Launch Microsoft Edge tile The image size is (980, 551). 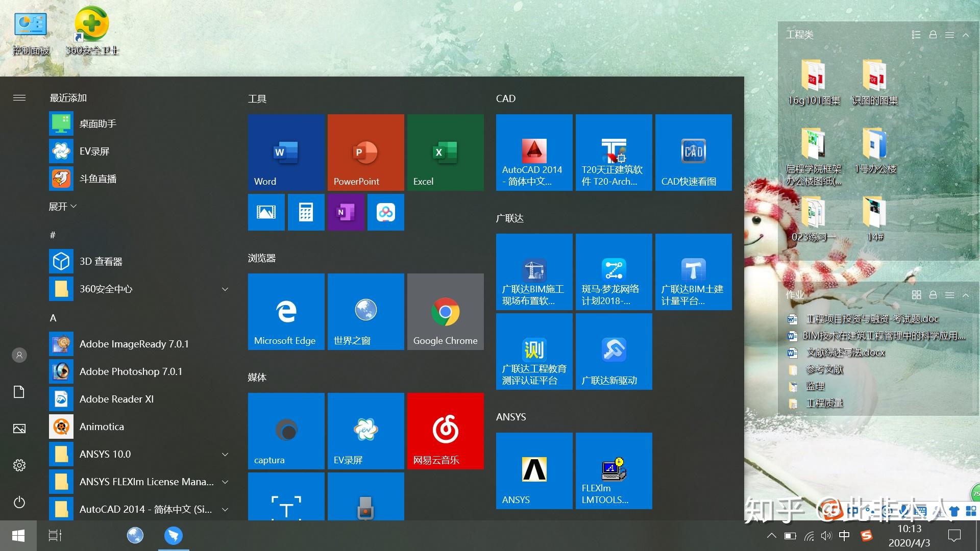286,312
